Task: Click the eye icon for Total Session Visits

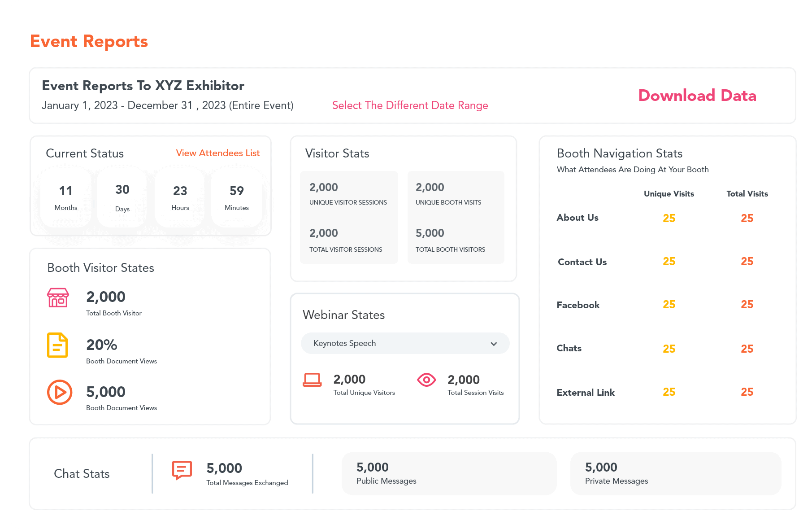Action: pos(426,380)
